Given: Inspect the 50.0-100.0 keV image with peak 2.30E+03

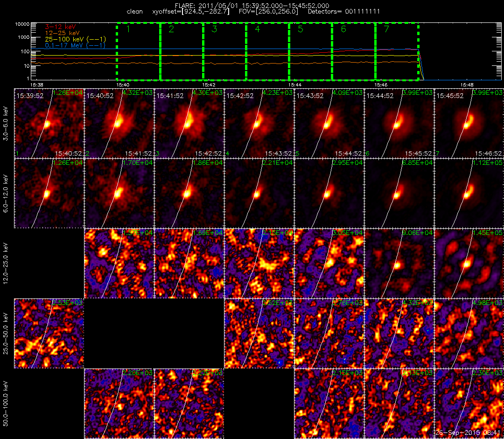Looking at the screenshot, I should point(469,404).
